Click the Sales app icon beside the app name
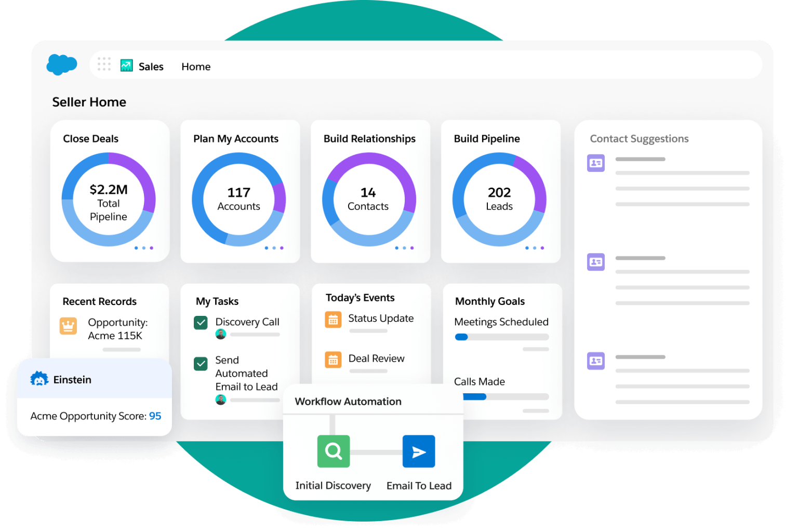Viewport: 798px width, 532px height. click(x=126, y=64)
